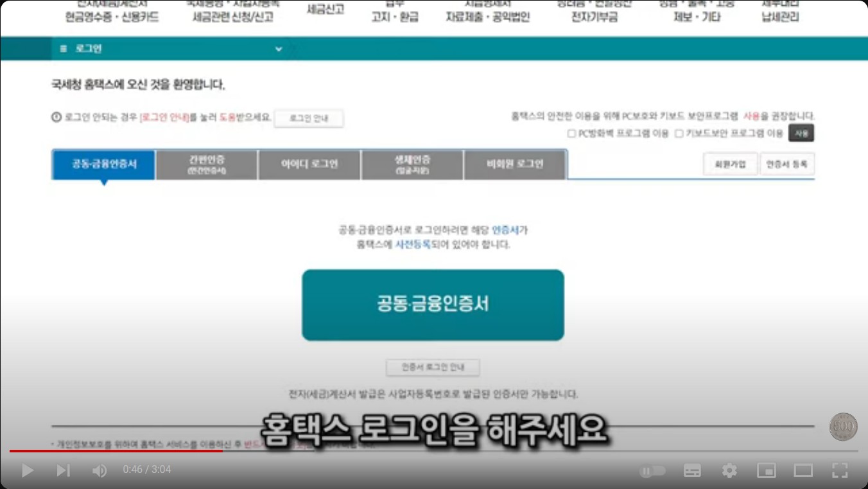Toggle the autoplay switch

click(652, 471)
